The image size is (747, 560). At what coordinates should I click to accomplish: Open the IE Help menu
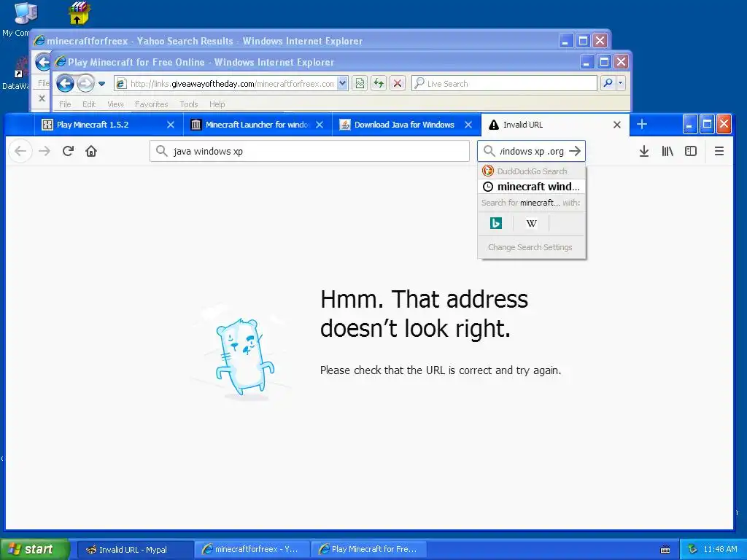217,104
